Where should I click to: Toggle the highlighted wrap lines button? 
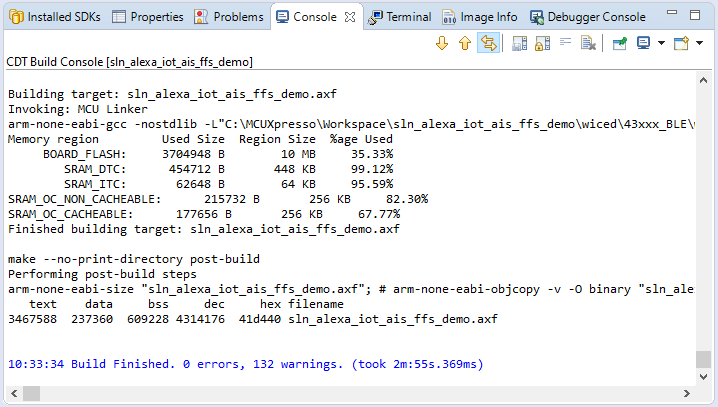pos(489,43)
